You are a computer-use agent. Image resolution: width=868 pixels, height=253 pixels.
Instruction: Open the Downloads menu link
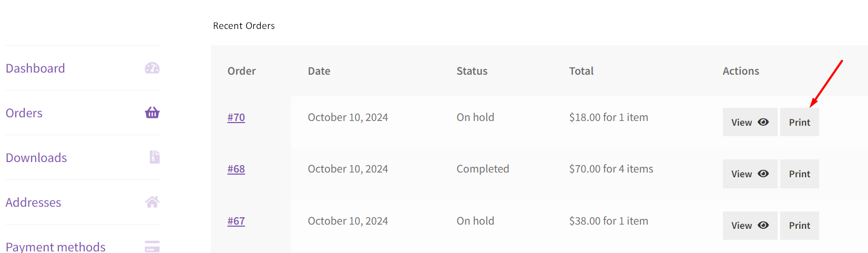[36, 158]
